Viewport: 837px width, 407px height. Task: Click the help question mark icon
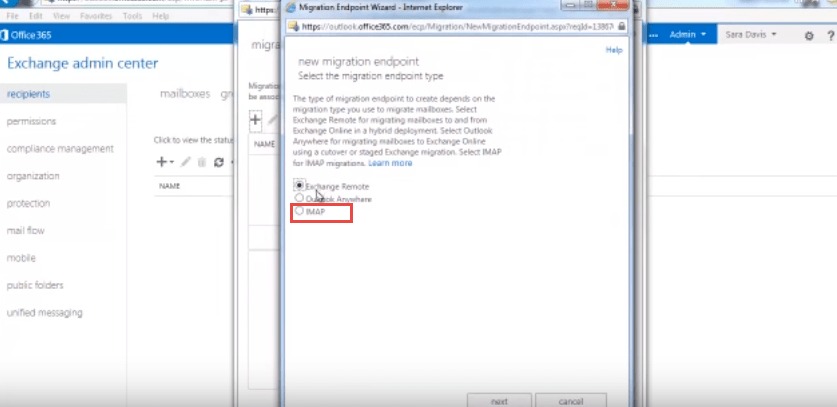click(831, 36)
